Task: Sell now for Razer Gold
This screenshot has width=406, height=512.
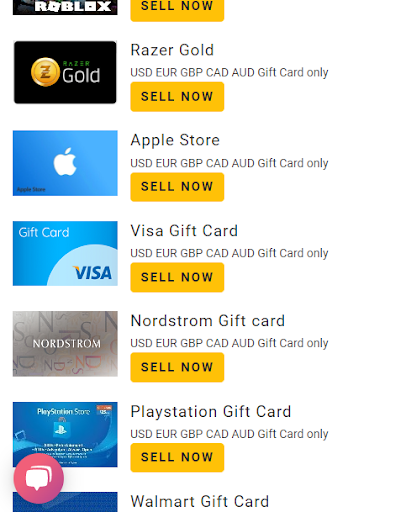Action: click(x=177, y=97)
